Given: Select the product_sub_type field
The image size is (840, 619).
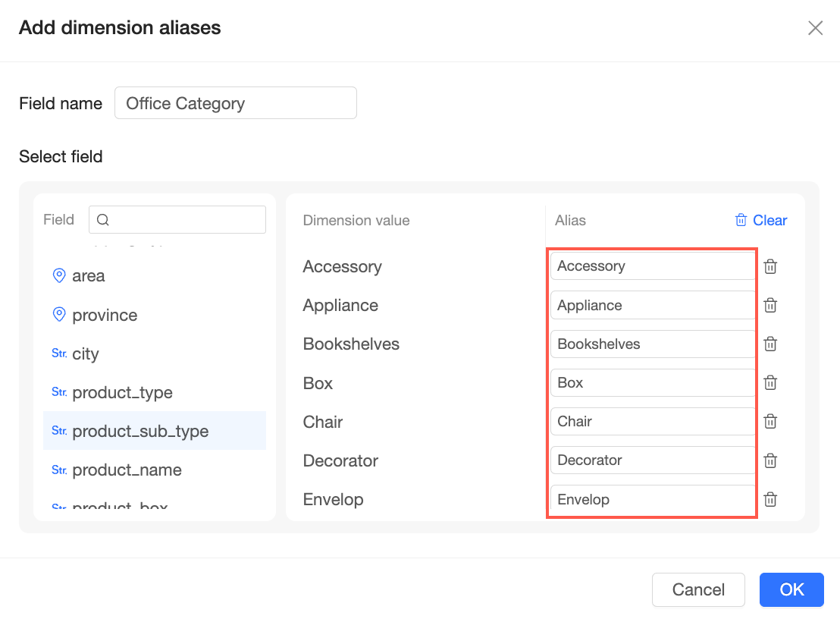Looking at the screenshot, I should click(140, 432).
